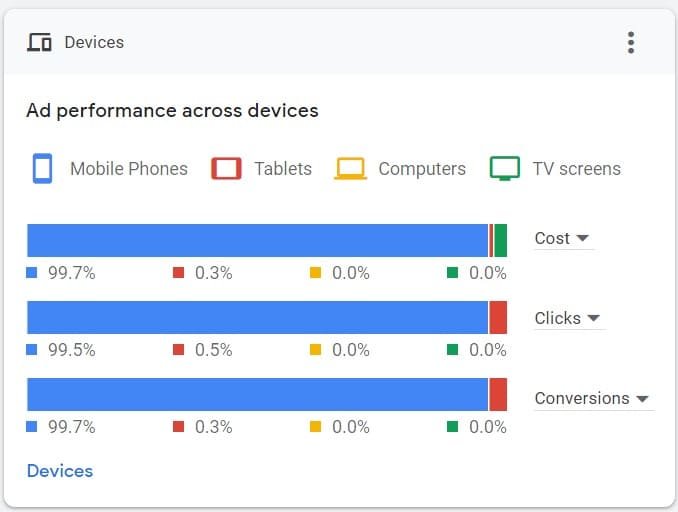
Task: Click green 0.0% swatch under Clicks bar
Action: pos(453,350)
